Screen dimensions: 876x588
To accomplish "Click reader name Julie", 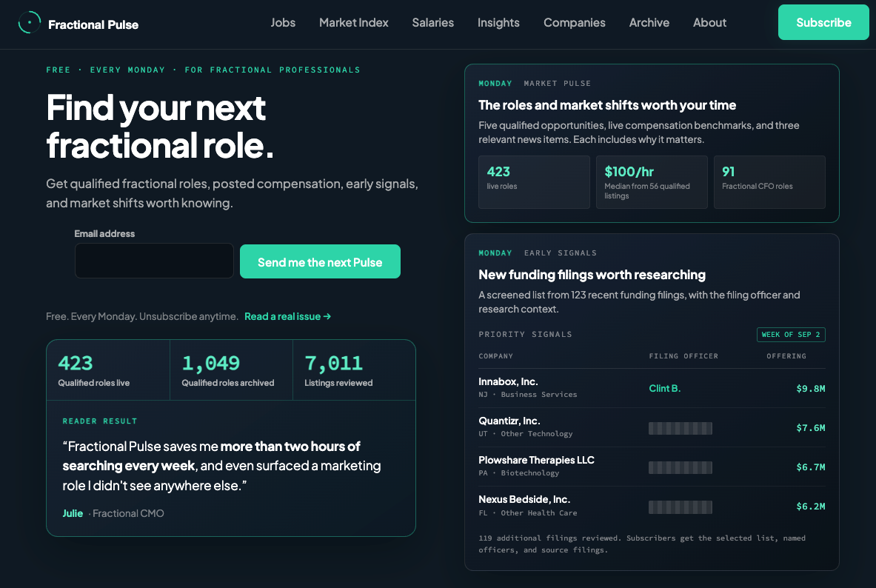I will point(73,513).
